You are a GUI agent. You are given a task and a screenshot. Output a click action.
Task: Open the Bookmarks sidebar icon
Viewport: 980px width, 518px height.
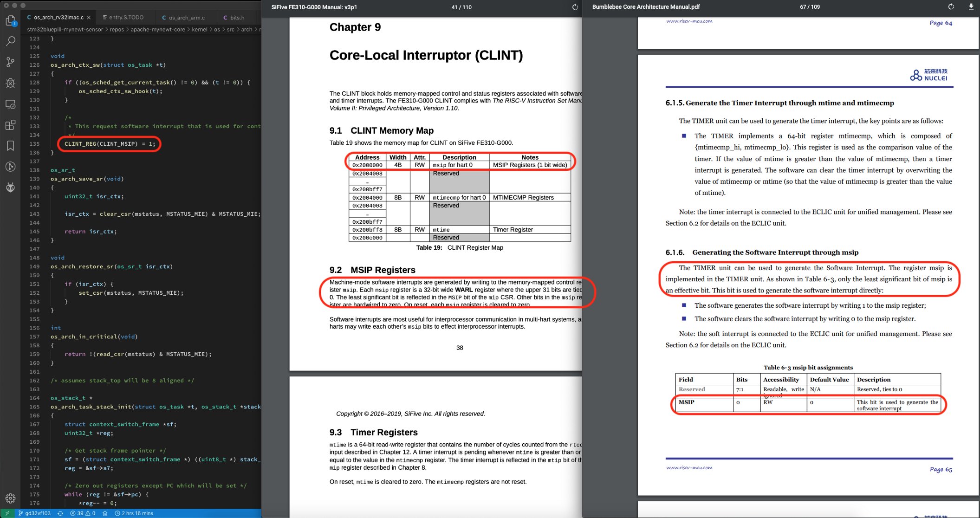tap(10, 146)
